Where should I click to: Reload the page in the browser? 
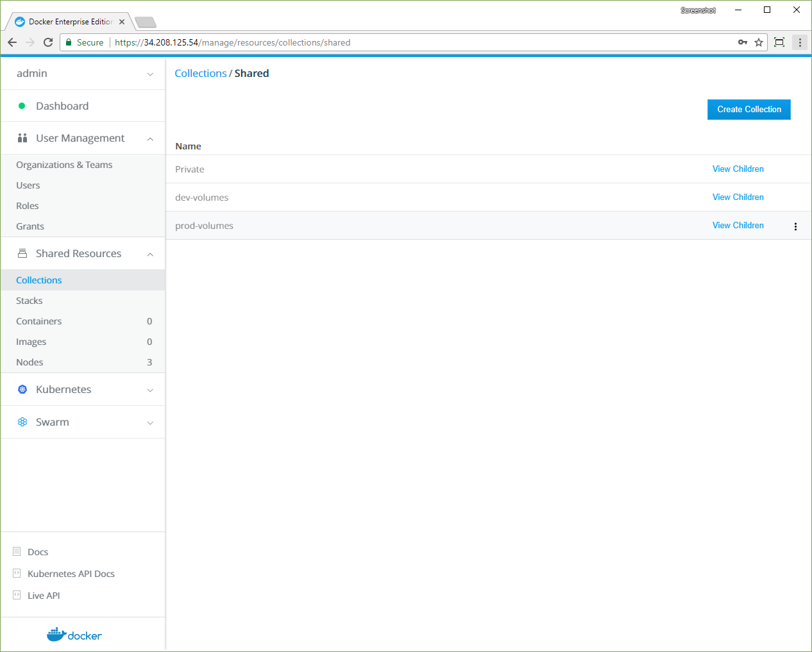tap(48, 42)
